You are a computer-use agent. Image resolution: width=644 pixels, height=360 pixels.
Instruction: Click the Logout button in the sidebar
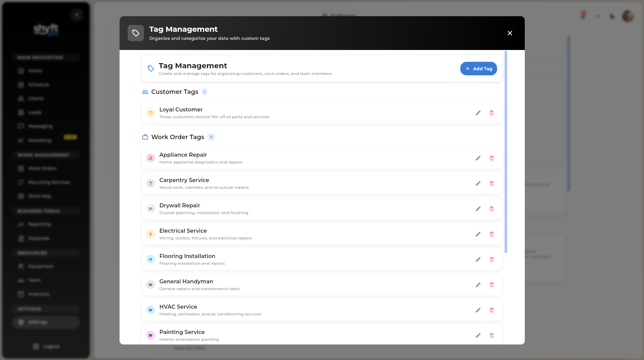46,346
